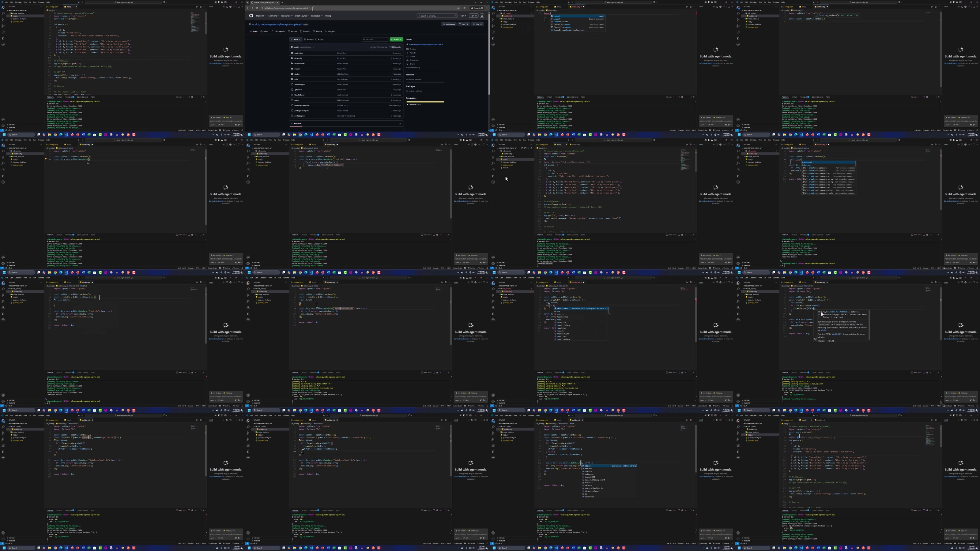This screenshot has width=980, height=551.
Task: Click Sign in on GitHub
Action: 463,16
